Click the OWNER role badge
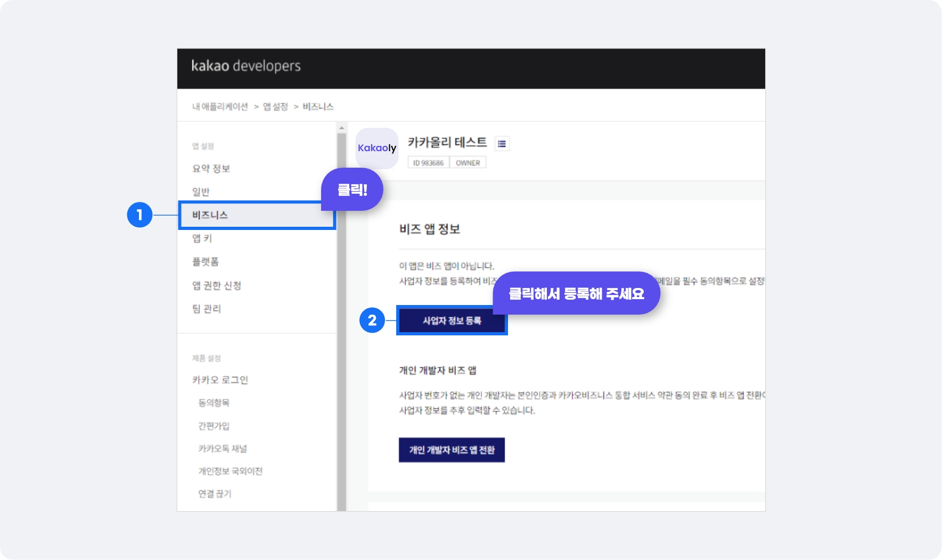The image size is (942, 560). 468,163
